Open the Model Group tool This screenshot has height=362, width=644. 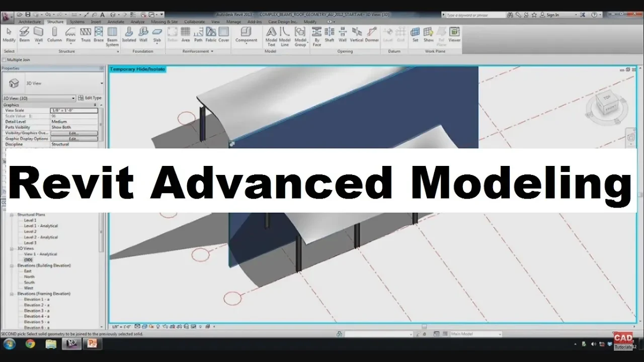(x=300, y=36)
